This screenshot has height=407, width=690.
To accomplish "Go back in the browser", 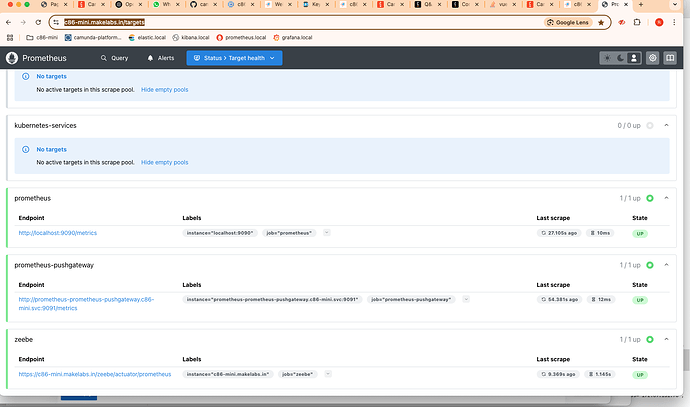I will (8, 22).
